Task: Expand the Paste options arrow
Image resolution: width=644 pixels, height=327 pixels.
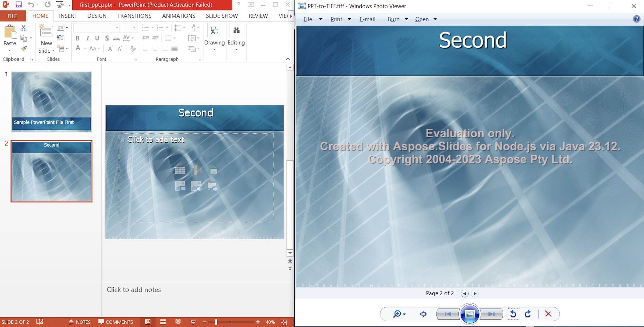Action: pyautogui.click(x=10, y=50)
